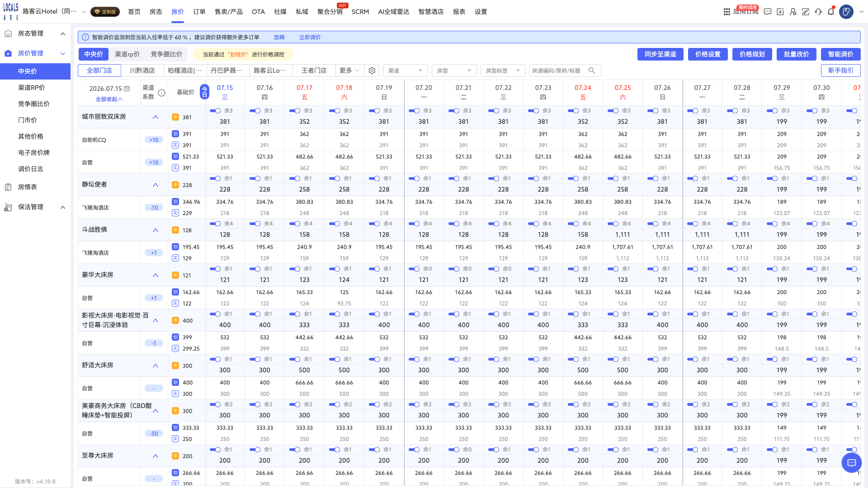Select 调价日志 in sidebar
Screen dimensions: 868x488
pyautogui.click(x=31, y=169)
